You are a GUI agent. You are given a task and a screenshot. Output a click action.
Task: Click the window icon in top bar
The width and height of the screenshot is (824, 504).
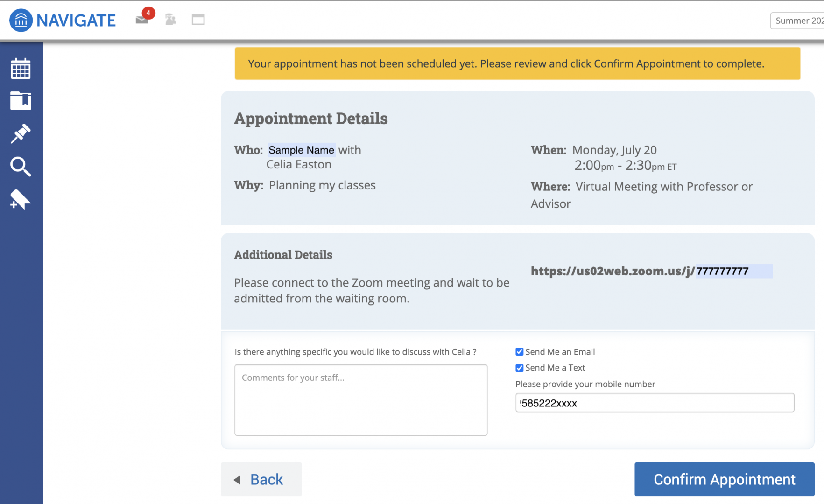tap(198, 20)
